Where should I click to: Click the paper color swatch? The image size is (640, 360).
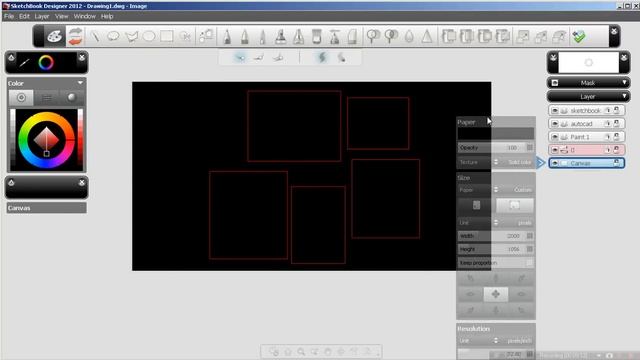coord(496,133)
